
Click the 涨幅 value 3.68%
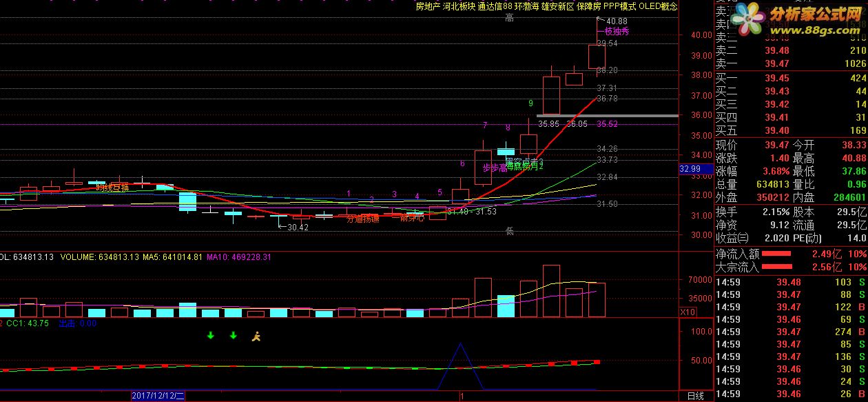point(775,171)
